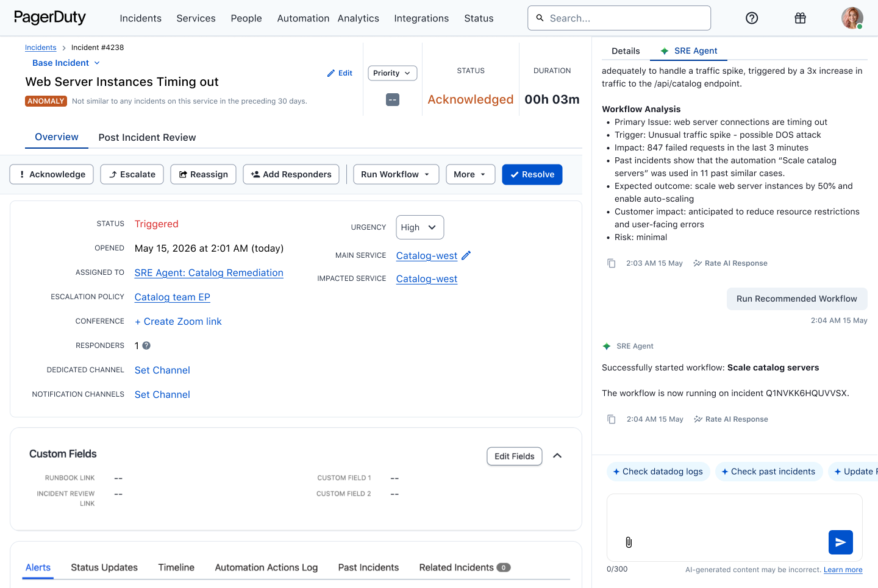
Task: Open the Related Incidents tab
Action: point(465,567)
